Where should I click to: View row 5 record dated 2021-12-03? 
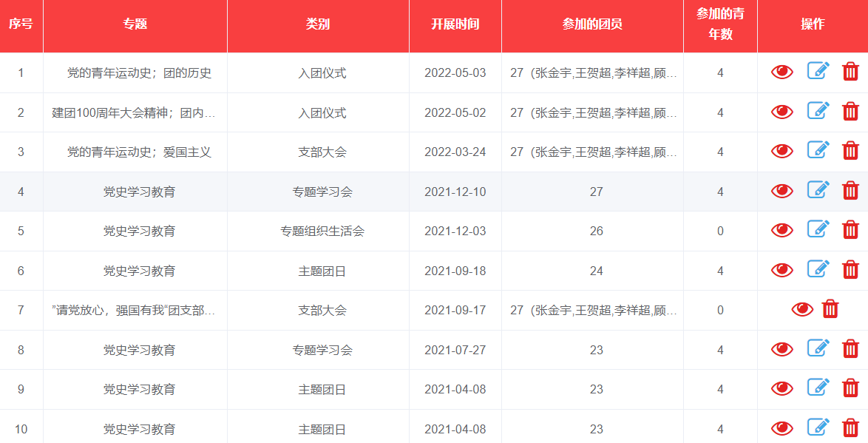tap(781, 231)
